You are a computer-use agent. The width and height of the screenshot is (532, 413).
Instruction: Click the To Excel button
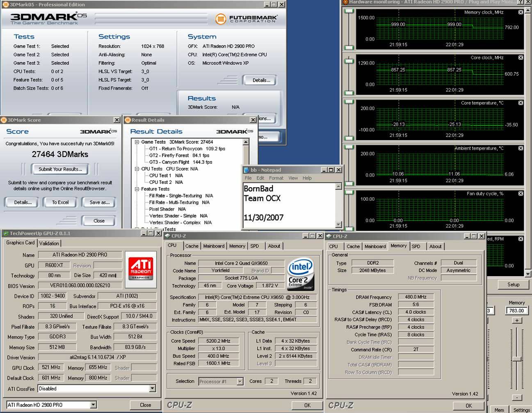60,202
